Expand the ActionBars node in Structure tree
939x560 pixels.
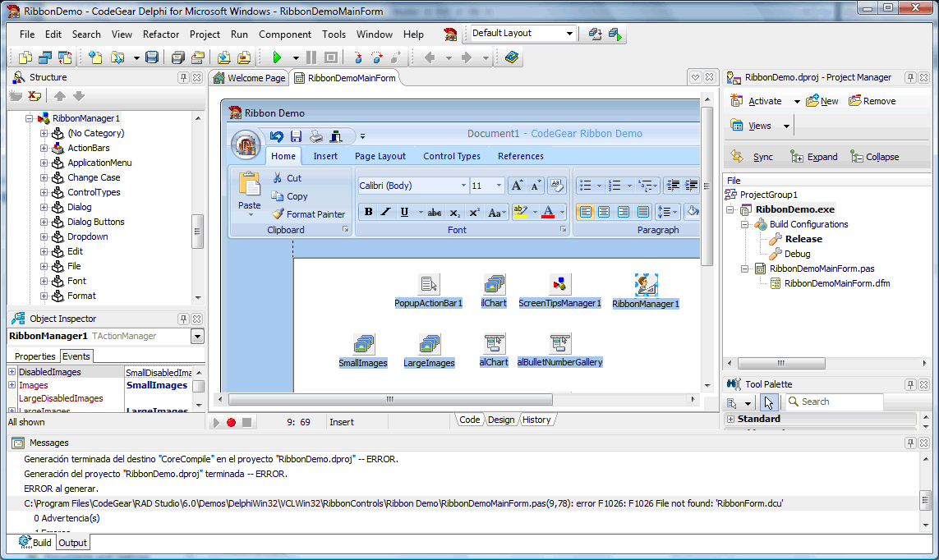tap(44, 148)
